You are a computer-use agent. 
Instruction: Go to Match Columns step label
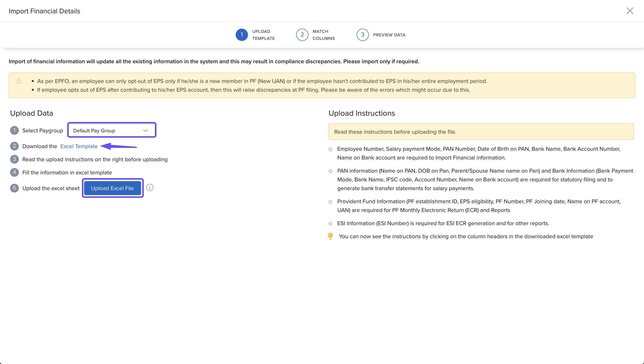click(323, 35)
